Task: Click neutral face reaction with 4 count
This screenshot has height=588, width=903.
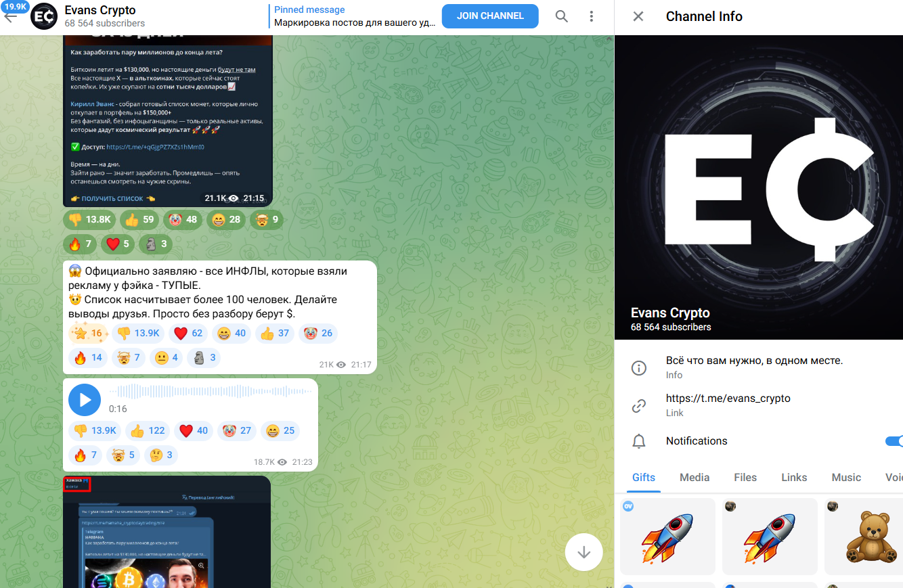Action: coord(167,357)
